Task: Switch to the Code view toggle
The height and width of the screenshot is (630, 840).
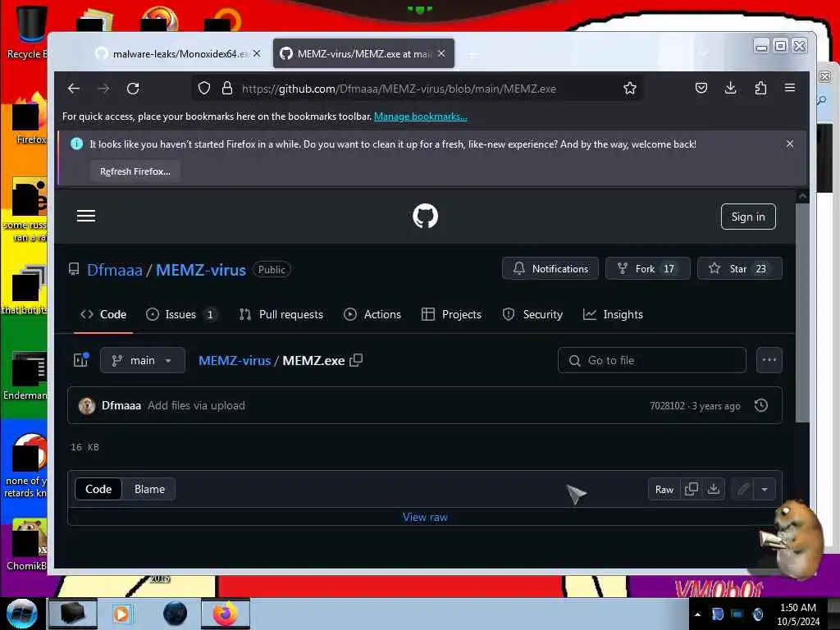Action: pyautogui.click(x=98, y=489)
